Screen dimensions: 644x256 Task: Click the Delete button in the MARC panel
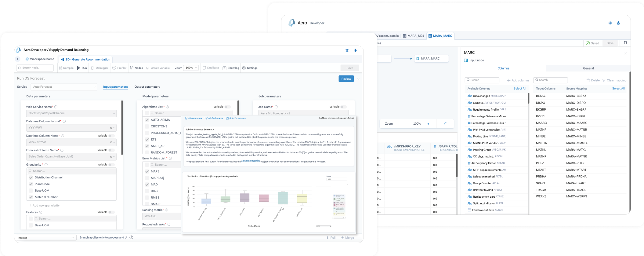click(x=593, y=80)
